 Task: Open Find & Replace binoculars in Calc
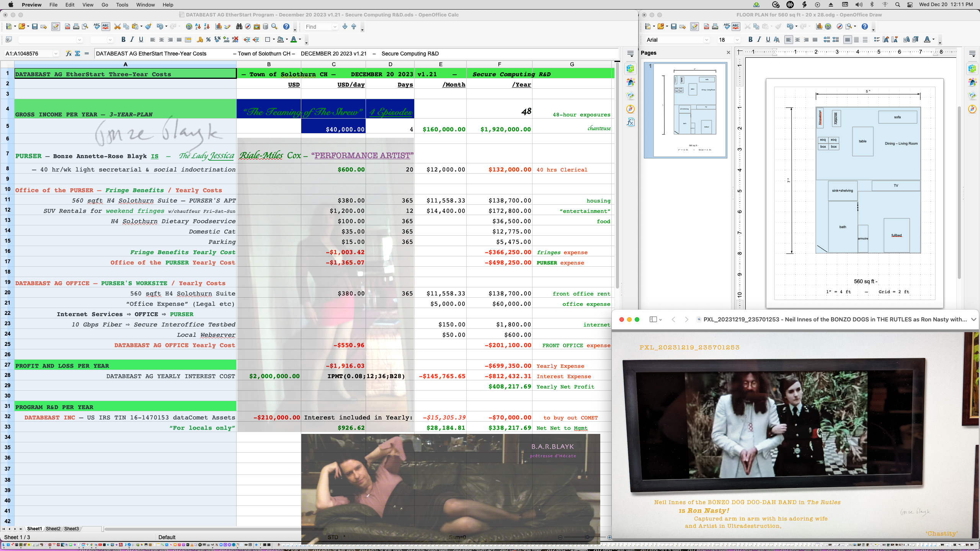(x=239, y=26)
